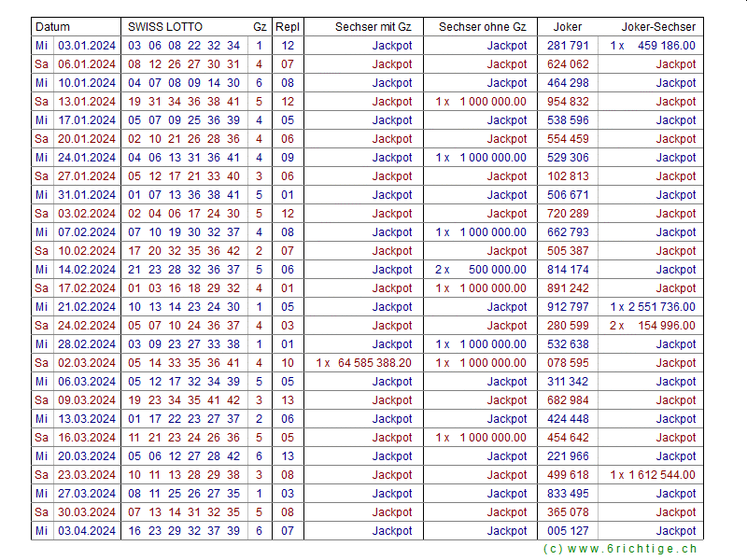Click the 2 x 154 996.00 payout
The height and width of the screenshot is (560, 747).
653,326
